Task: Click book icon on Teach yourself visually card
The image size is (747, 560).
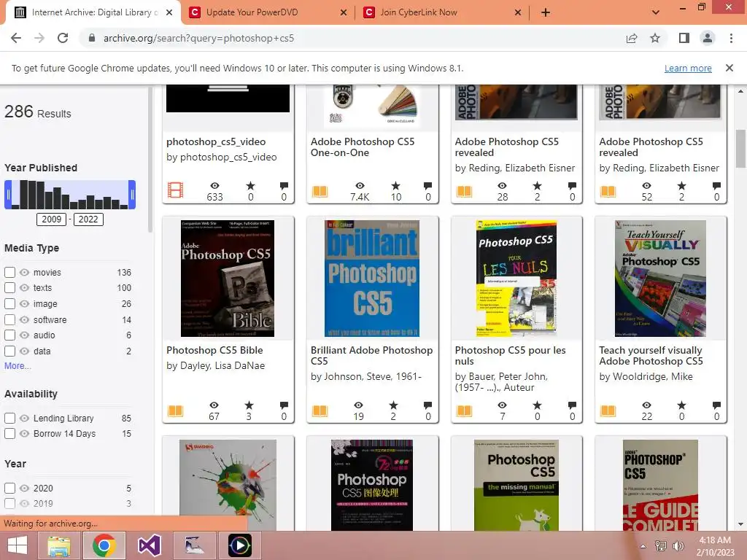Action: tap(608, 411)
